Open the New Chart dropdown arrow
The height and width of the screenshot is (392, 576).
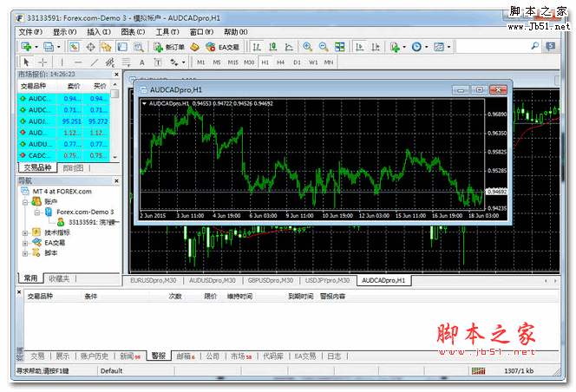[x=36, y=47]
